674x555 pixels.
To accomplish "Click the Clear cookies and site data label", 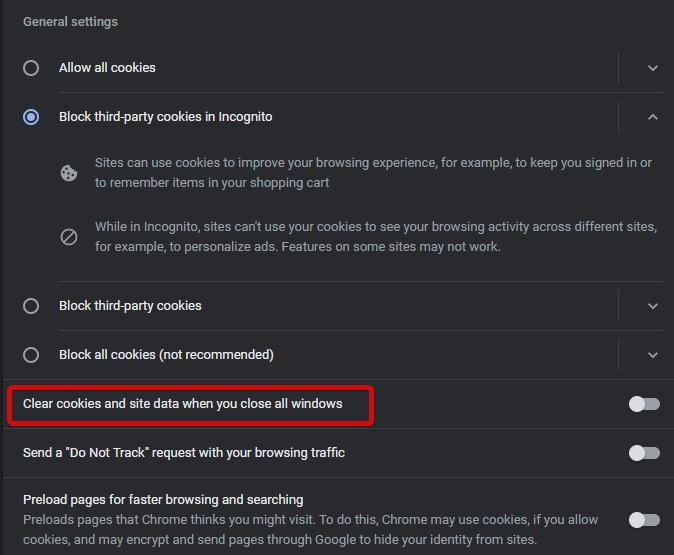I will 183,404.
